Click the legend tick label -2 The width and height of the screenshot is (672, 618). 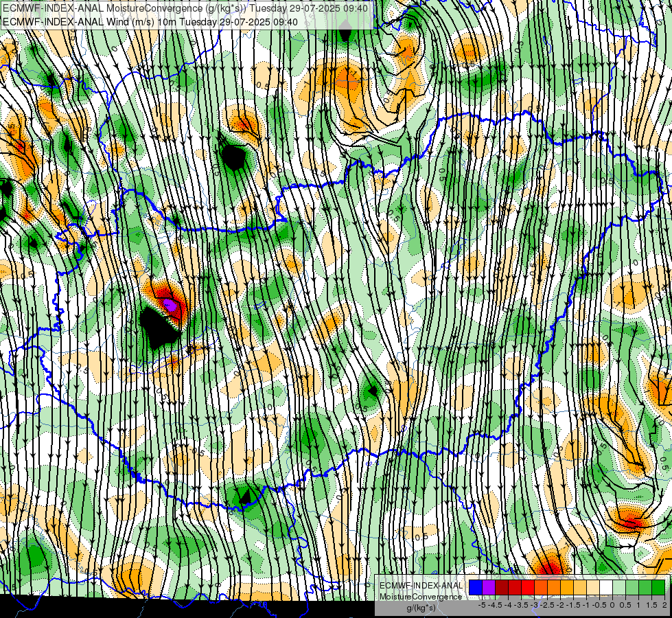560,605
